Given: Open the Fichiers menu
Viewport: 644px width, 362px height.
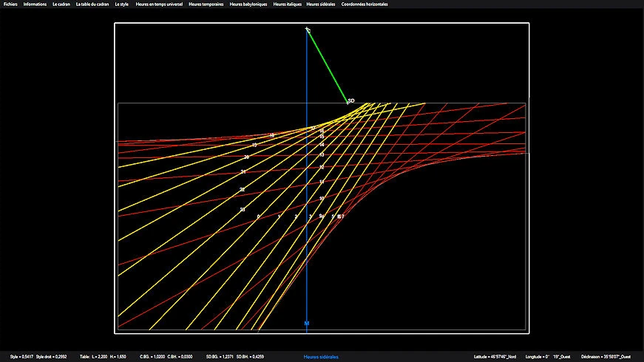Looking at the screenshot, I should pos(10,4).
